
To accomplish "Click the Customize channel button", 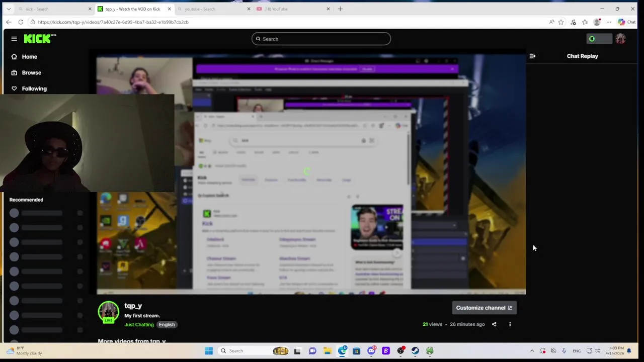I will coord(484,308).
